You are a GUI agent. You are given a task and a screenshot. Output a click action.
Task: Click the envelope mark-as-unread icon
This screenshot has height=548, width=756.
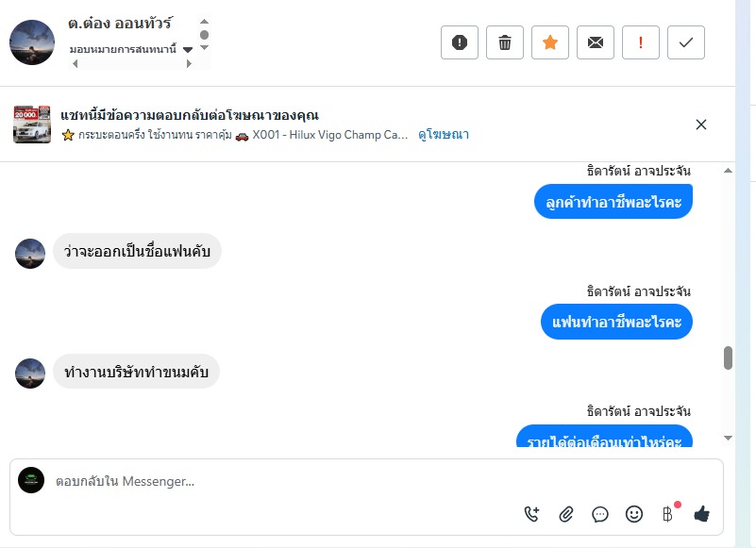[x=596, y=42]
